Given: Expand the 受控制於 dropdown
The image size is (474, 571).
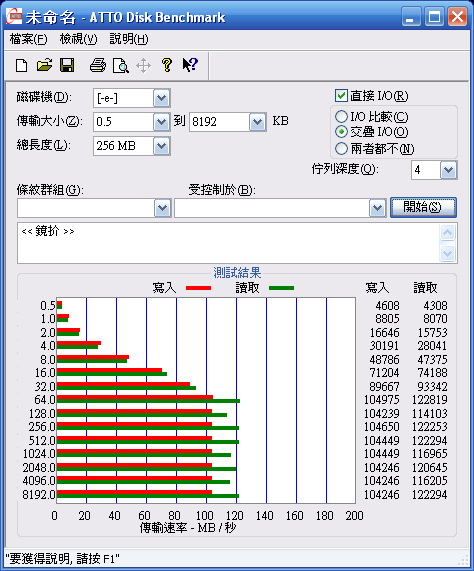Looking at the screenshot, I should 378,208.
